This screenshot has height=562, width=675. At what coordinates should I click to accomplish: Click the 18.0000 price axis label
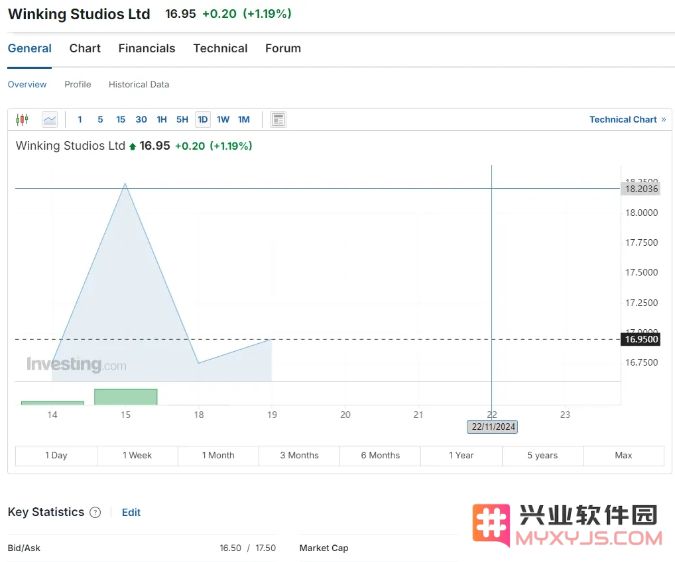[x=641, y=213]
